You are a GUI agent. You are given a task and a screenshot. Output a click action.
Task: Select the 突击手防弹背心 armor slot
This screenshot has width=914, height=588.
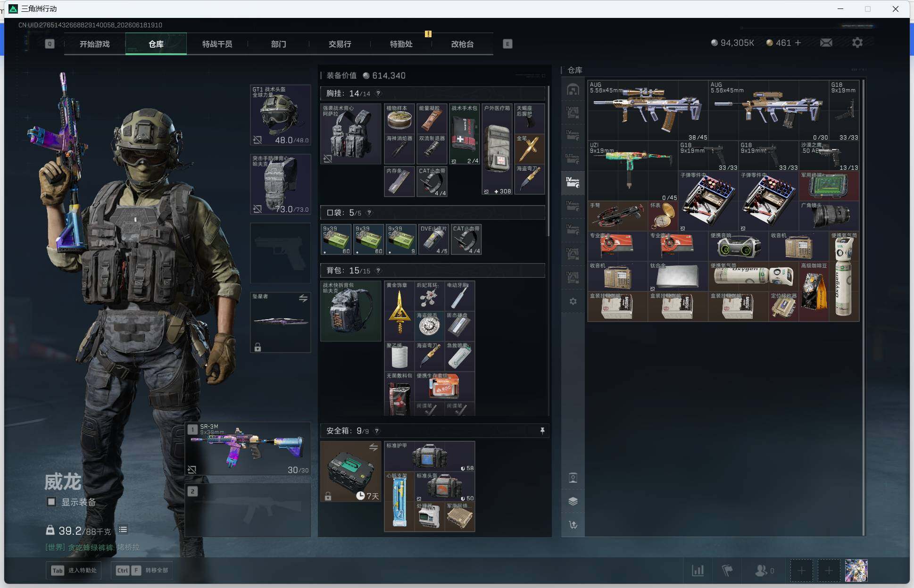click(280, 184)
